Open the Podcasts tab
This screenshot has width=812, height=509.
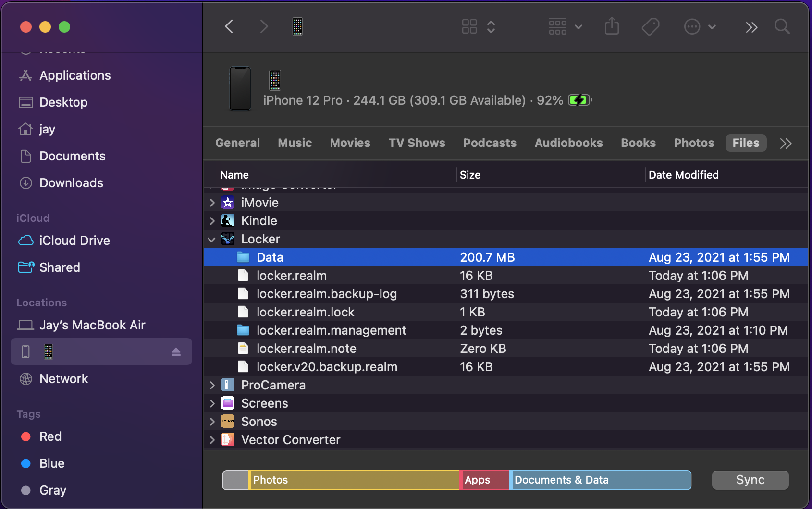point(490,143)
